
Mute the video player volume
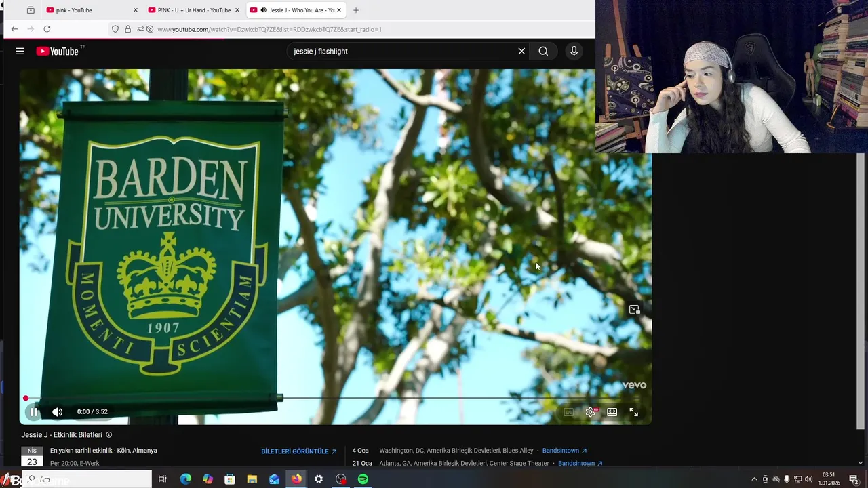pos(58,411)
